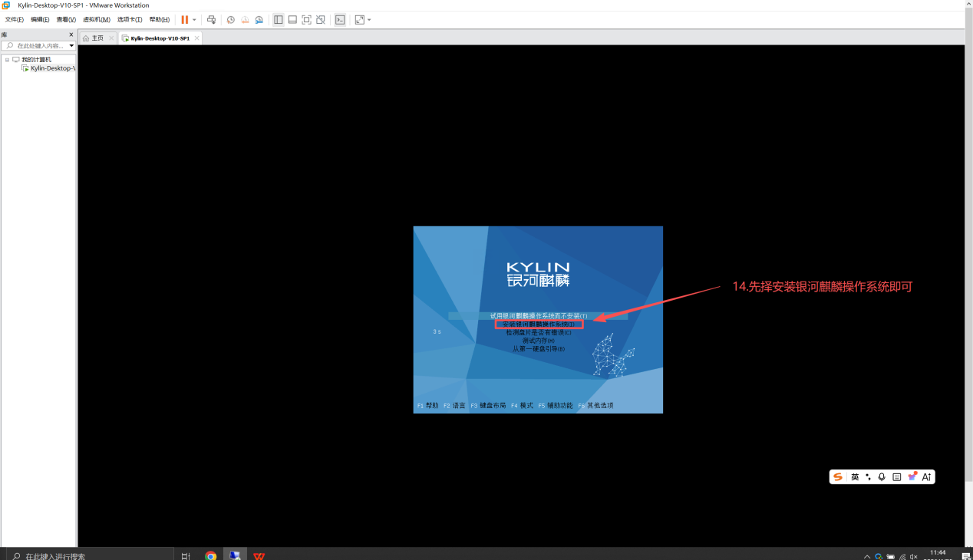
Task: Open Task View on the taskbar
Action: (186, 555)
